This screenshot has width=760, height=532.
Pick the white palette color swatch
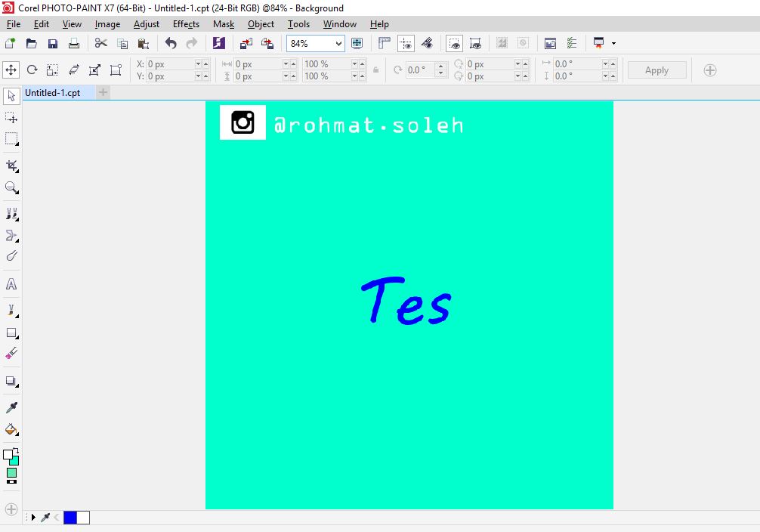click(83, 518)
